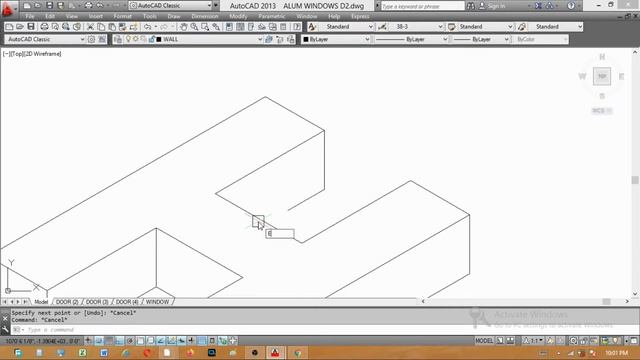Switch to the Model tab
The image size is (640, 360).
click(x=41, y=302)
